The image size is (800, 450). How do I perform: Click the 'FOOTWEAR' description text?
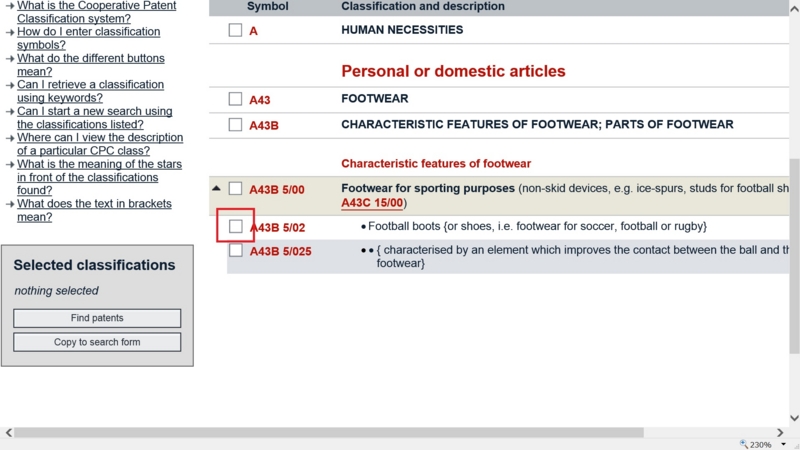pyautogui.click(x=374, y=98)
